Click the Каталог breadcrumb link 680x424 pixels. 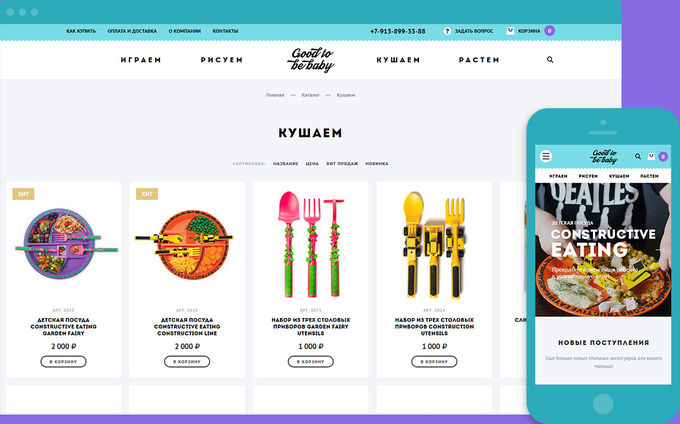pos(311,95)
